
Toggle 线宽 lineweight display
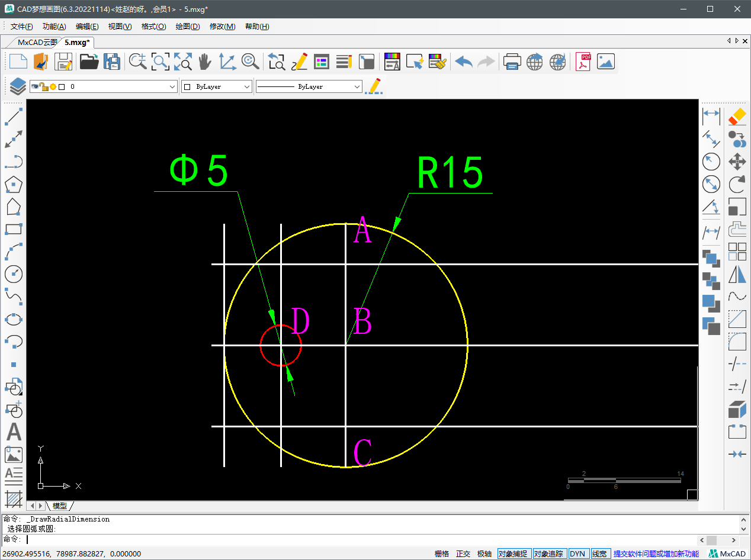point(599,553)
